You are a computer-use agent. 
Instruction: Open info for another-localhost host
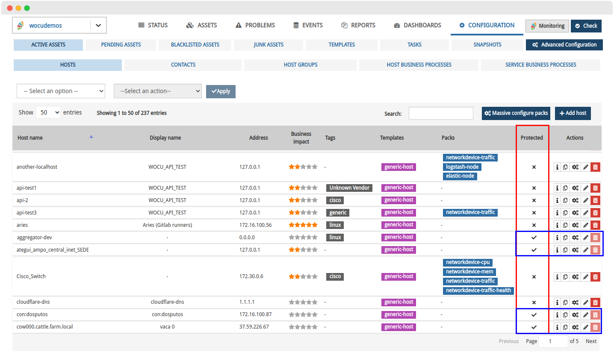[x=557, y=167]
